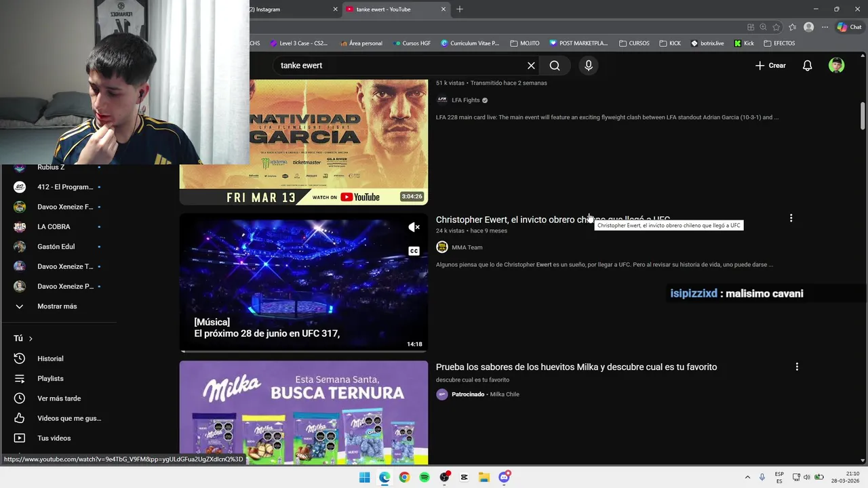Open Edge browser profile icon
Screen dimensions: 868x488
pyautogui.click(x=808, y=27)
